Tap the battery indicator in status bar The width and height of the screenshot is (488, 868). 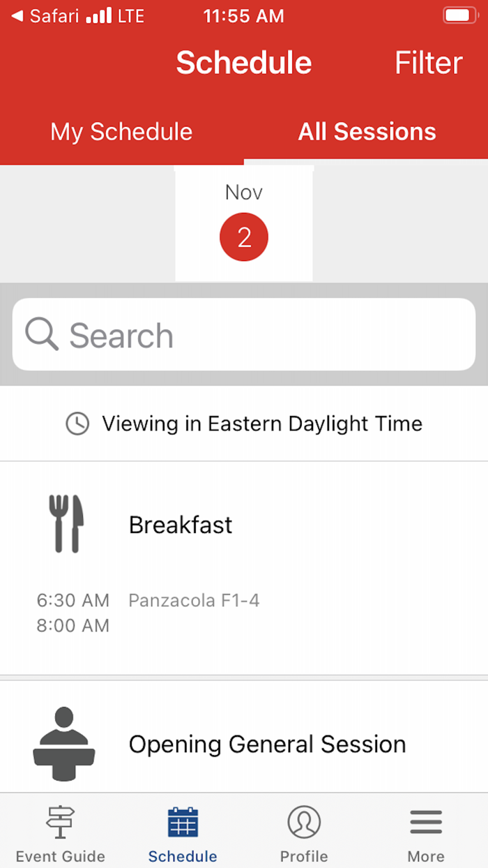point(460,16)
